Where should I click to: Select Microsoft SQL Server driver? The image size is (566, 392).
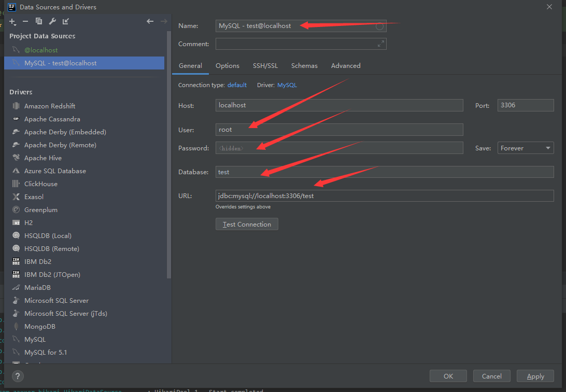(56, 300)
